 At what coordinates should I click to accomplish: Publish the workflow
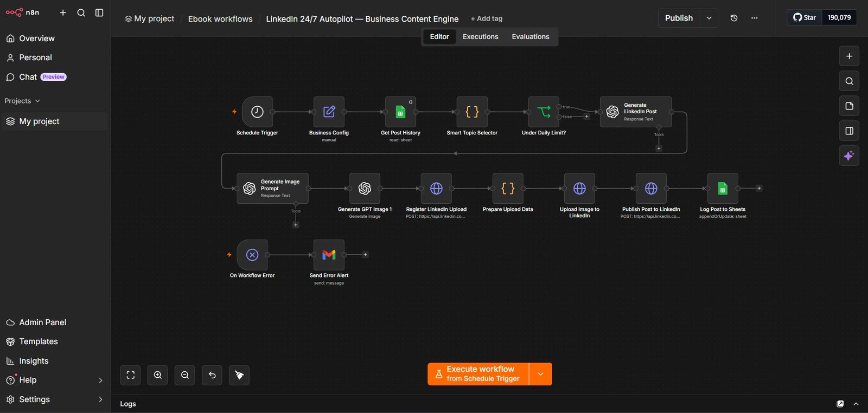point(679,18)
